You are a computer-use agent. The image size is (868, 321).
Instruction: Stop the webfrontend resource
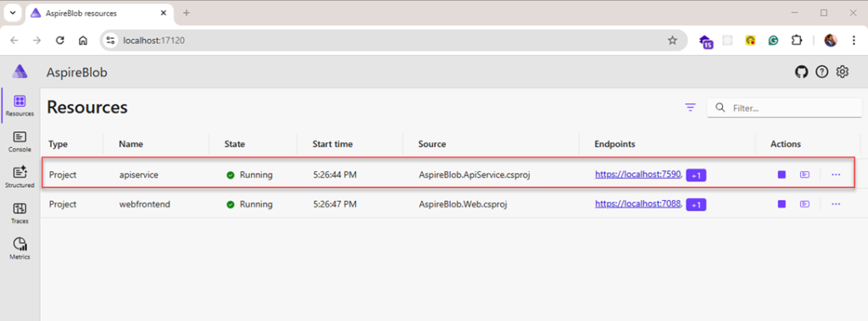(782, 204)
